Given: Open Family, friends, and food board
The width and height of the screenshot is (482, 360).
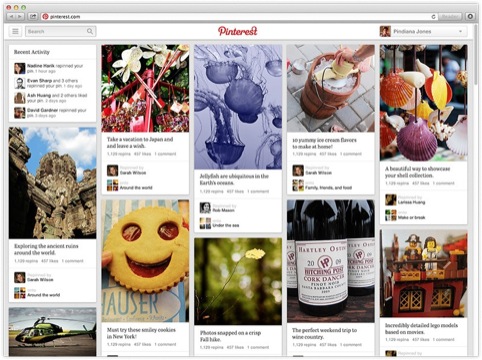Looking at the screenshot, I should [328, 188].
